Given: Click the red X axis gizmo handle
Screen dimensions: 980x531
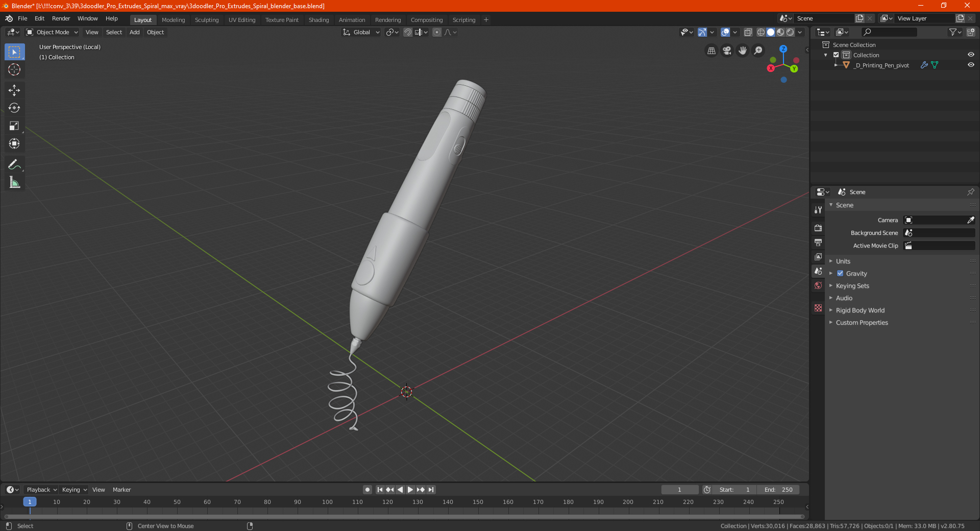Looking at the screenshot, I should click(x=771, y=68).
